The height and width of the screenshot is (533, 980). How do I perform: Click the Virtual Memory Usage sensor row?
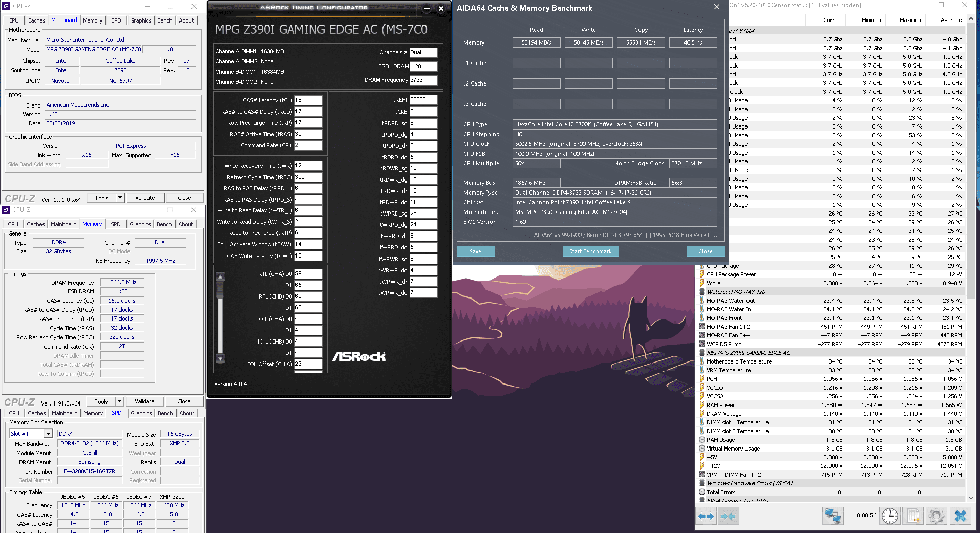[x=832, y=449]
